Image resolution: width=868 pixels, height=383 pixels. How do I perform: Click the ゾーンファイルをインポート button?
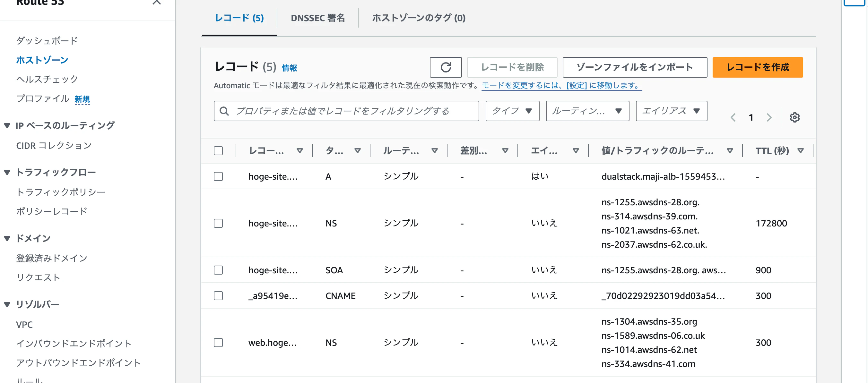(635, 67)
